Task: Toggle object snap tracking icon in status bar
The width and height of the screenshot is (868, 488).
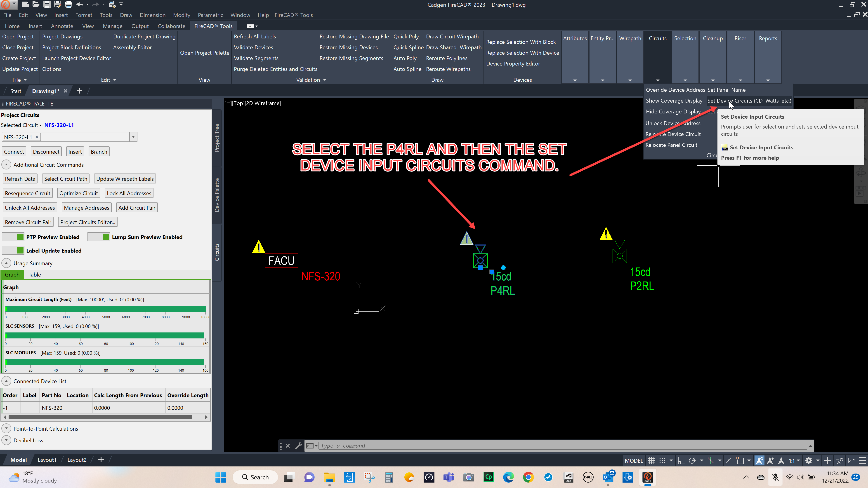Action: coord(729,460)
